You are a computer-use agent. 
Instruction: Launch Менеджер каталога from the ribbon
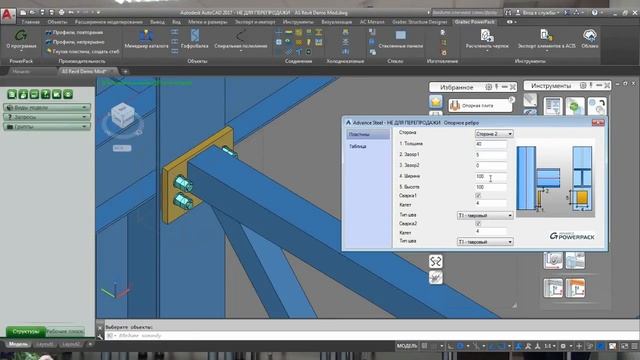[146, 39]
